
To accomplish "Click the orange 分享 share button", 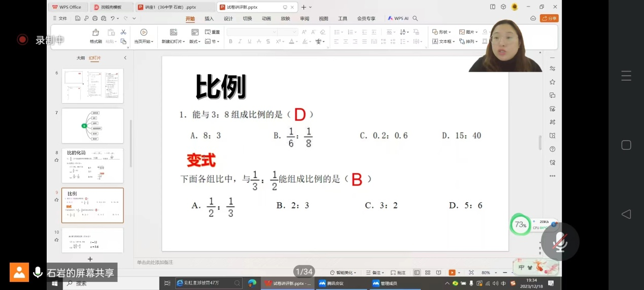I will [549, 18].
